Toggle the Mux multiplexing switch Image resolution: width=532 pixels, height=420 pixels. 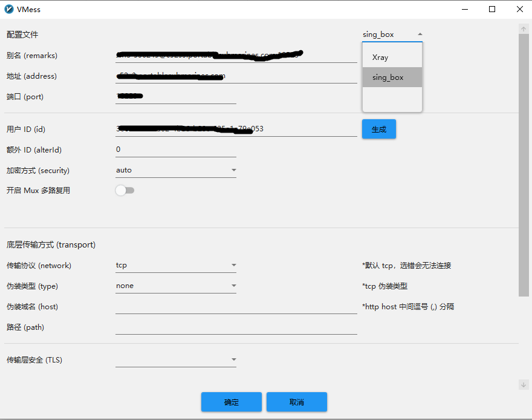(x=125, y=191)
